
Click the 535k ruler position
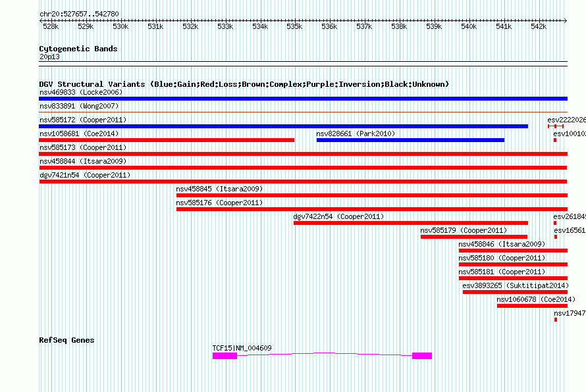pyautogui.click(x=294, y=26)
